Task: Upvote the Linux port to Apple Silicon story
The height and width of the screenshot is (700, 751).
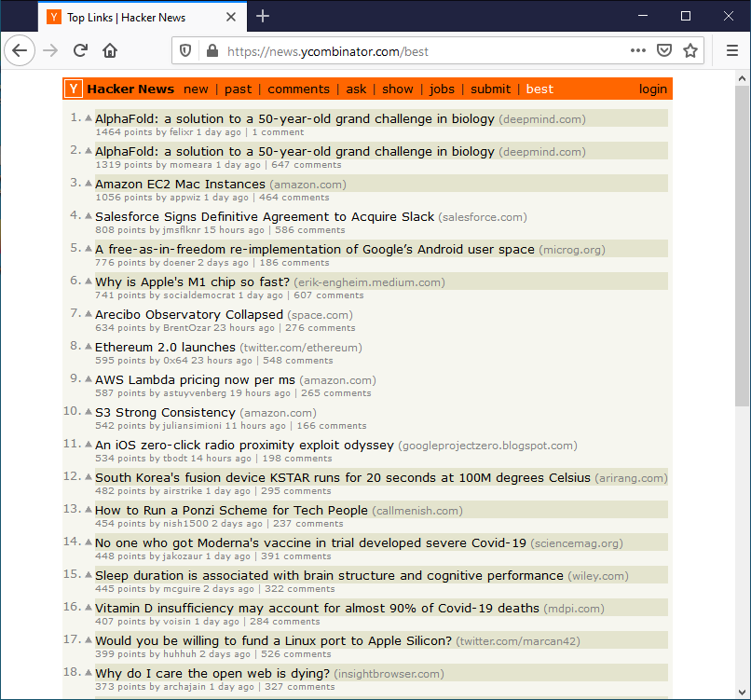Action: click(89, 639)
